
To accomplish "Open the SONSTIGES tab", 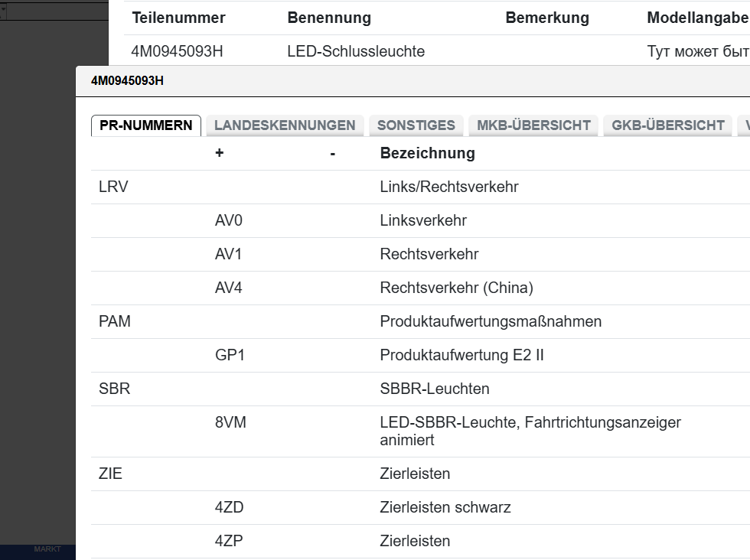I will pyautogui.click(x=416, y=125).
